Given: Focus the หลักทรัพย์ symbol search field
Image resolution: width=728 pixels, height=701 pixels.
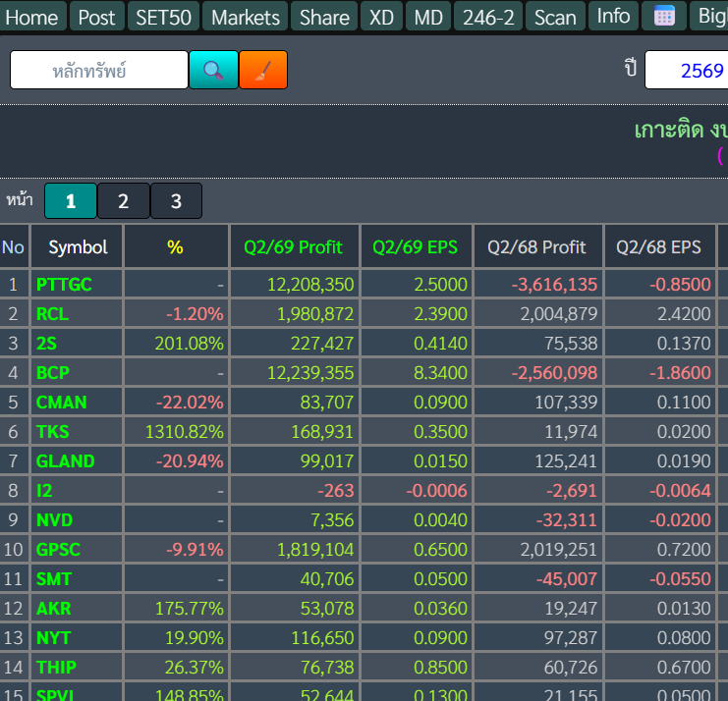Looking at the screenshot, I should click(99, 70).
